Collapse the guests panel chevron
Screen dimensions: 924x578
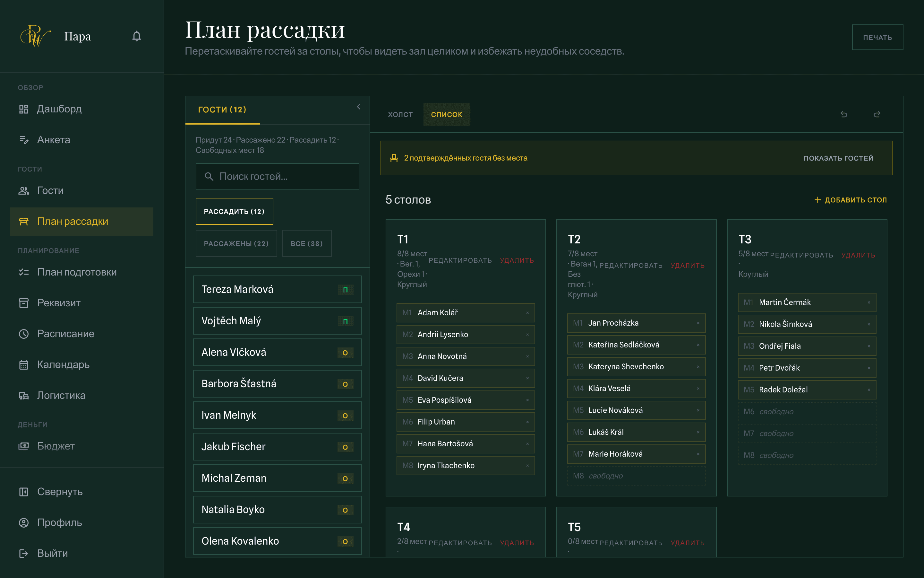[358, 107]
